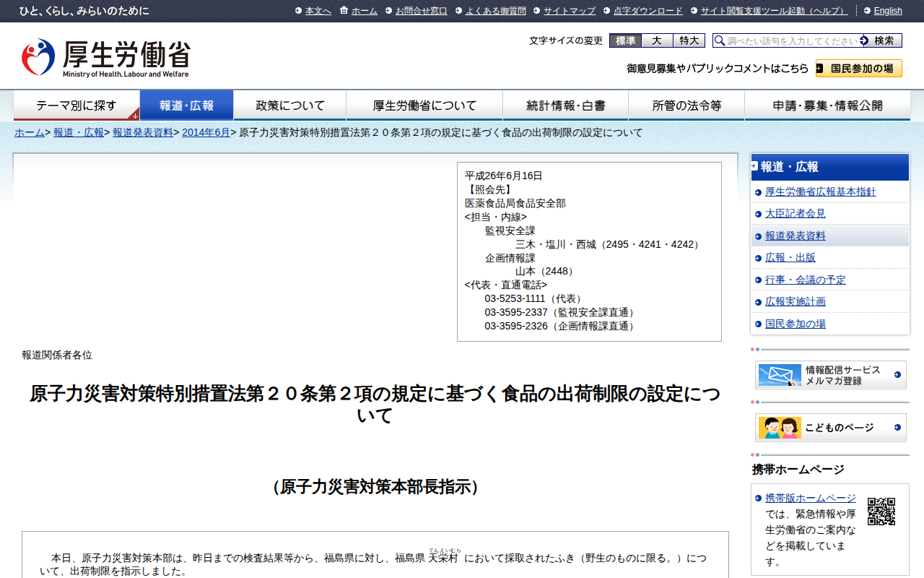Viewport: 924px width, 578px height.
Task: Click the mobile site QR code
Action: point(881,512)
